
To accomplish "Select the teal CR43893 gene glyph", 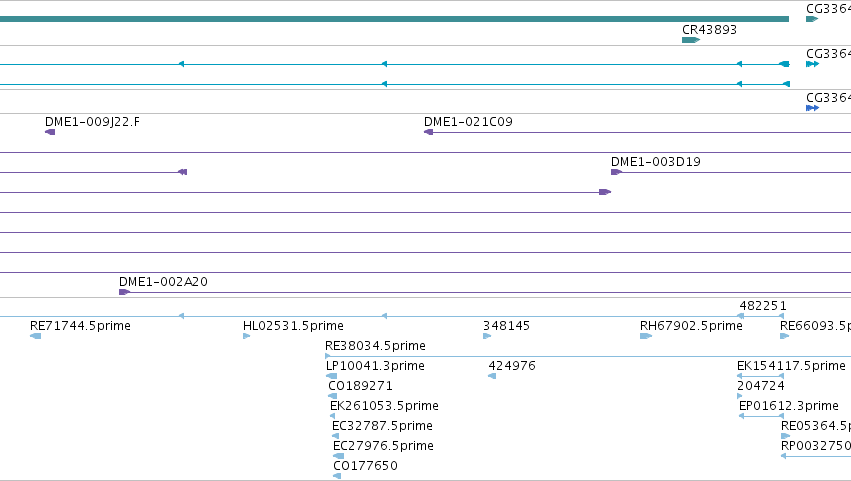I will click(x=691, y=40).
